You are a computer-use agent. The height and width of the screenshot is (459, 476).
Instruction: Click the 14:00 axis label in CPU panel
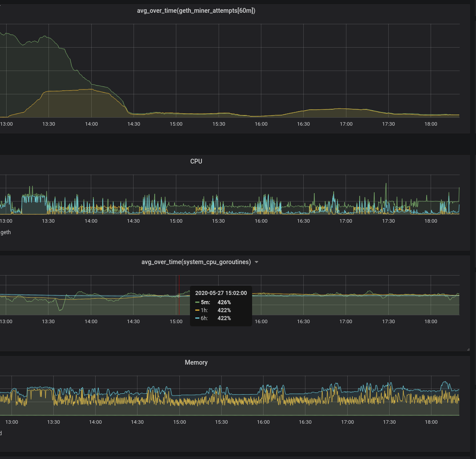tap(91, 221)
